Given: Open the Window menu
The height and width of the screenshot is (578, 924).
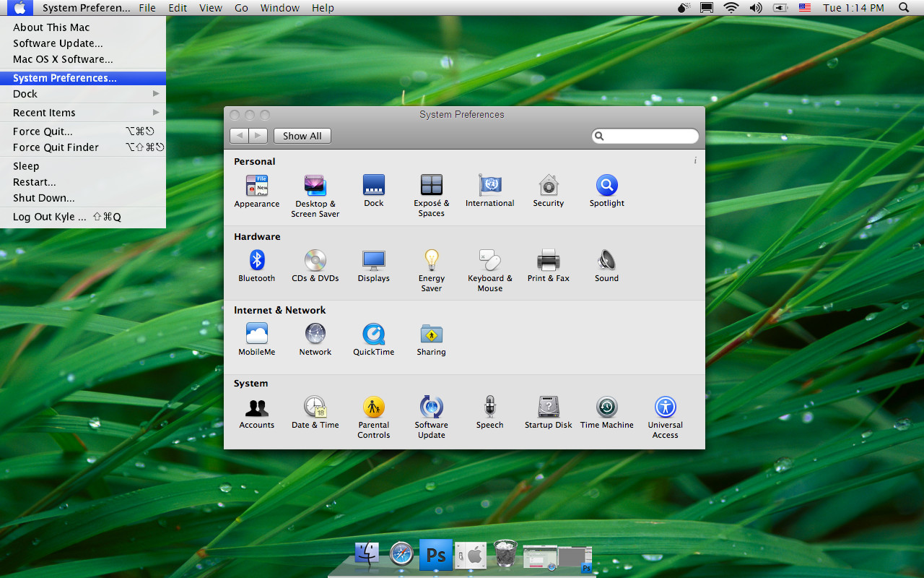Looking at the screenshot, I should pyautogui.click(x=280, y=8).
